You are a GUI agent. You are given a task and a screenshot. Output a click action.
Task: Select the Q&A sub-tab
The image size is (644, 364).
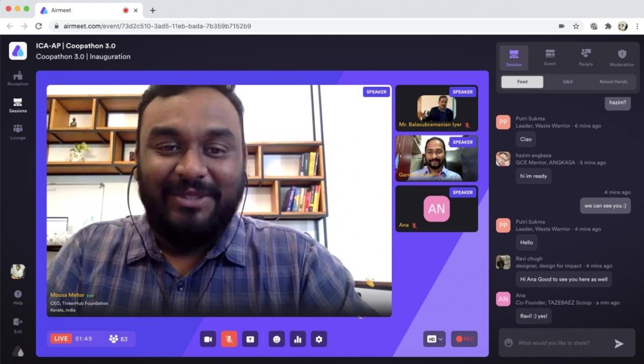568,82
